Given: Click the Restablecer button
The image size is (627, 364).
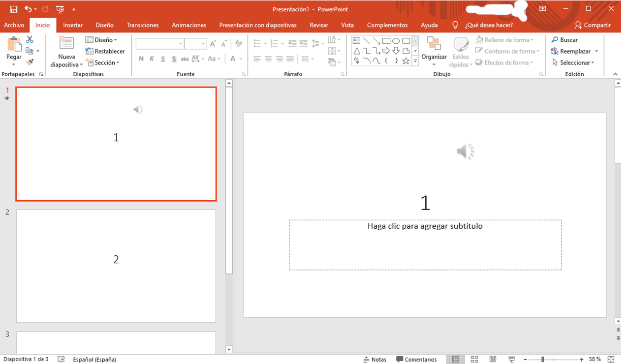Looking at the screenshot, I should coord(105,51).
